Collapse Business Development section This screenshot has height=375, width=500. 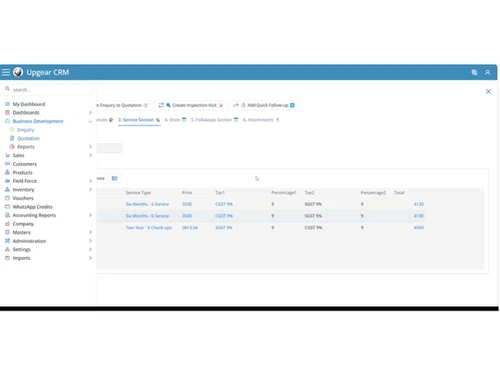click(90, 121)
